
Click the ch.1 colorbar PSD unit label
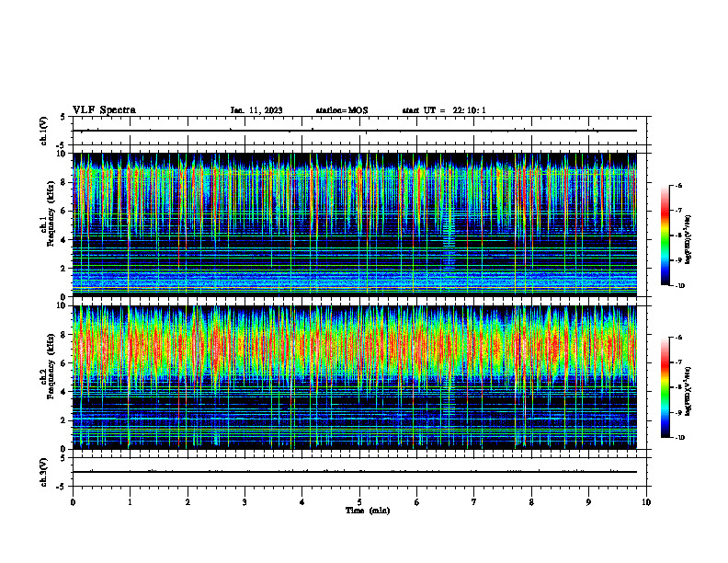tap(688, 240)
